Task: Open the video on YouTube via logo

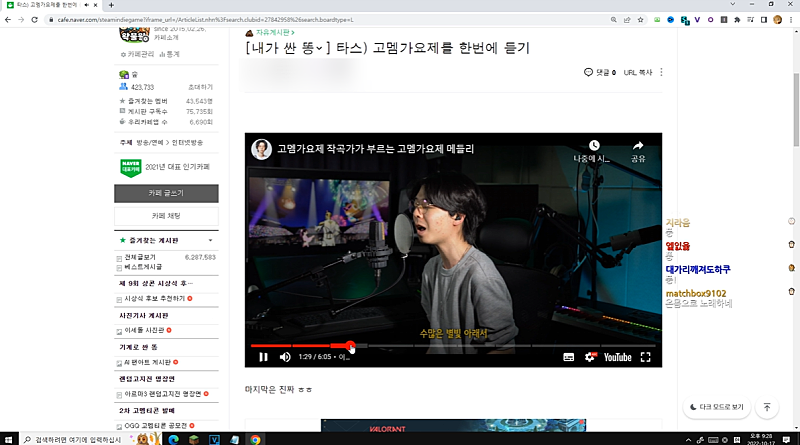Action: (617, 357)
